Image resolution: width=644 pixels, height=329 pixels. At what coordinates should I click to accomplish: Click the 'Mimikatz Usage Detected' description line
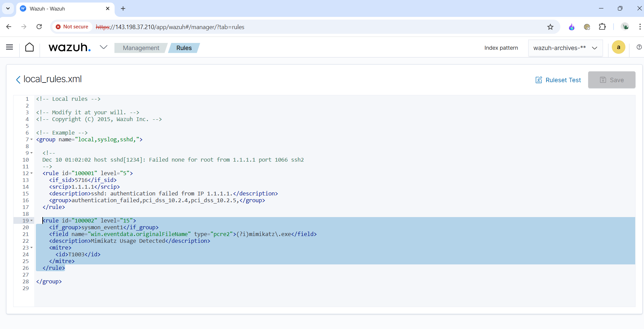(x=130, y=241)
